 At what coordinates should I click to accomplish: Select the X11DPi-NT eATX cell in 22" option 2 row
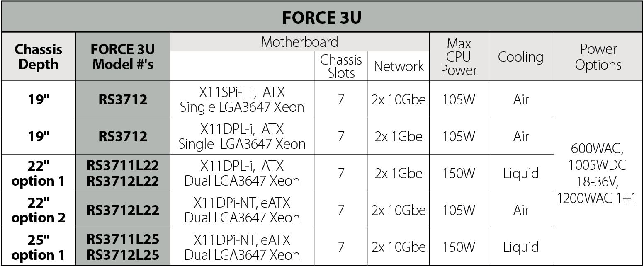pyautogui.click(x=243, y=210)
